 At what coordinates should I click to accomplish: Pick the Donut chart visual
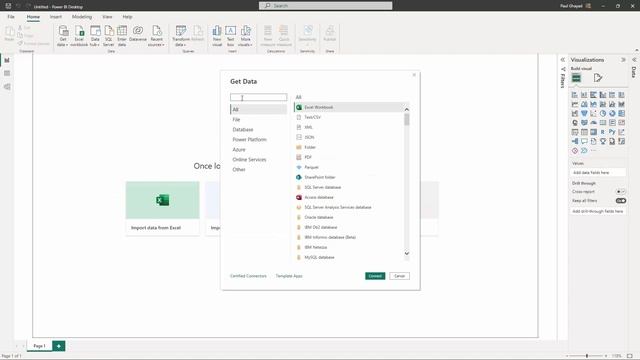(x=612, y=113)
